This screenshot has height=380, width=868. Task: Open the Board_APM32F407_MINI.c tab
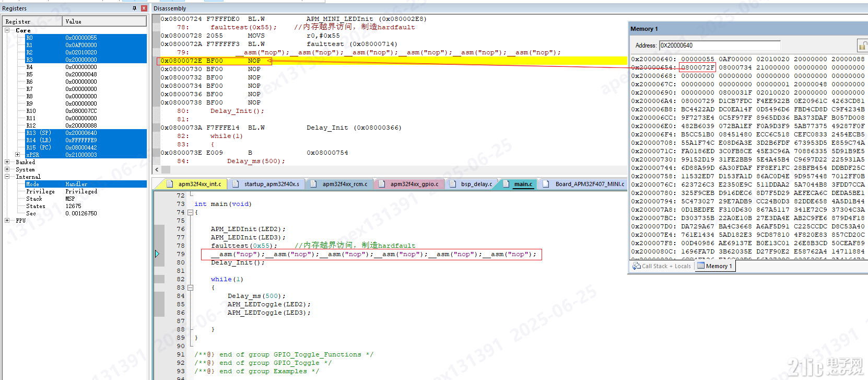click(x=583, y=184)
